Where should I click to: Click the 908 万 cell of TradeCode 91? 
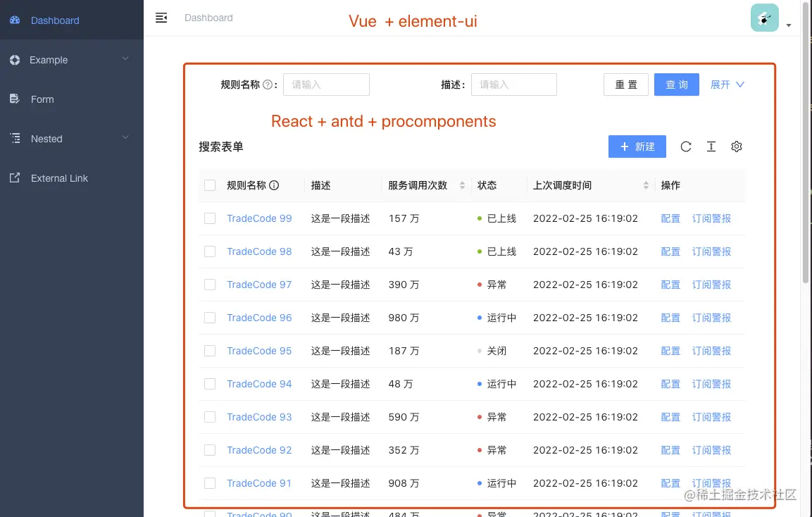404,483
